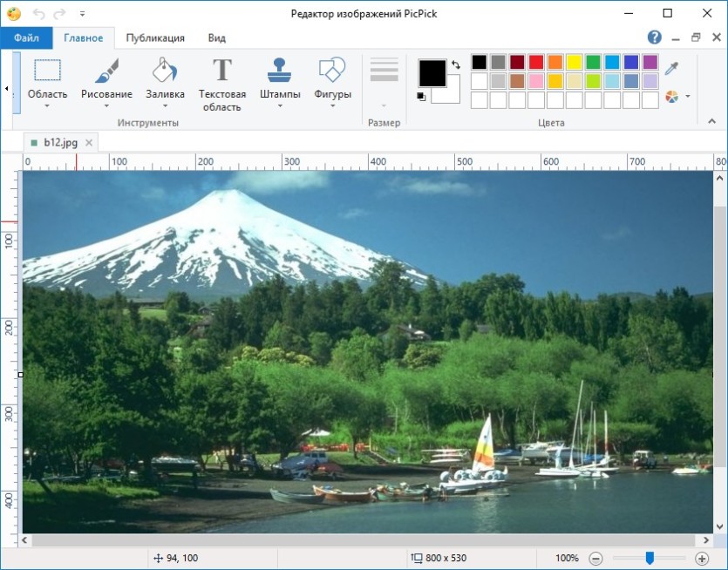728x570 pixels.
Task: Pick the gray swatch in top row
Action: 498,62
